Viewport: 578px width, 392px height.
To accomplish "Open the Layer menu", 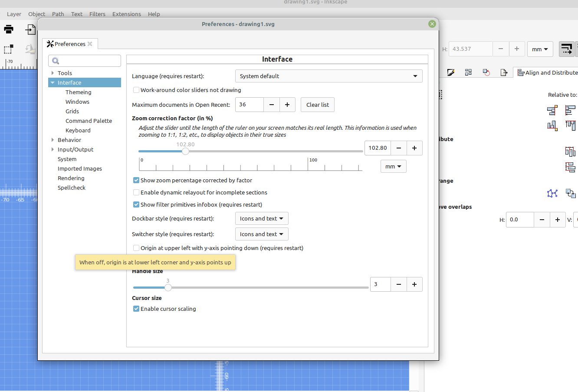I will coord(14,14).
